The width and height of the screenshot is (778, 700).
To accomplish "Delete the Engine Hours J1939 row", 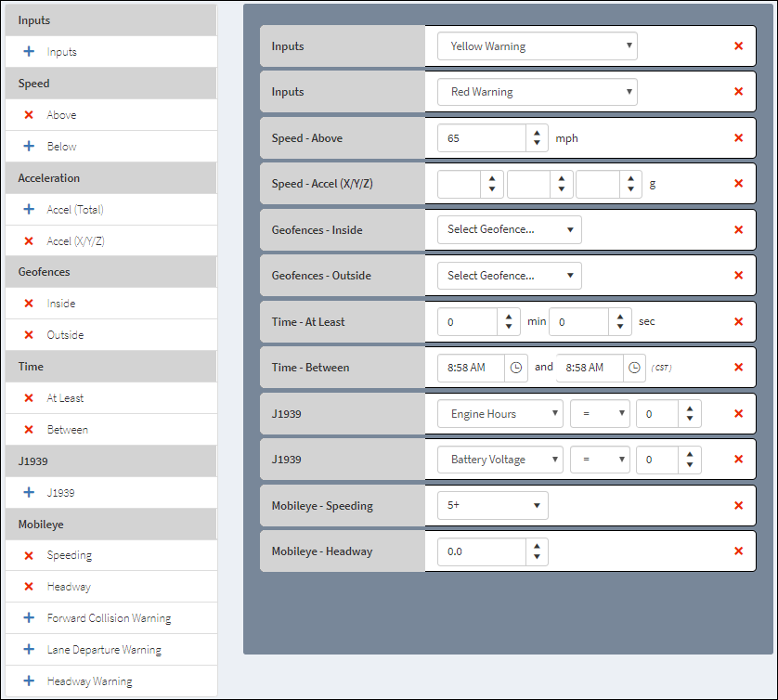I will click(x=738, y=413).
